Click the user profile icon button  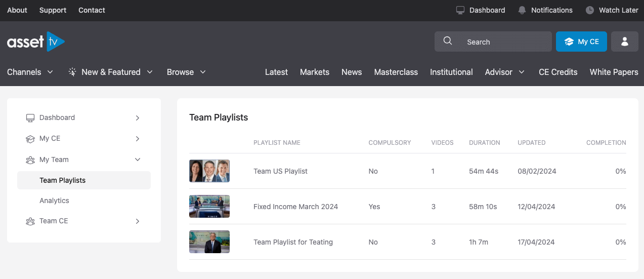[624, 42]
